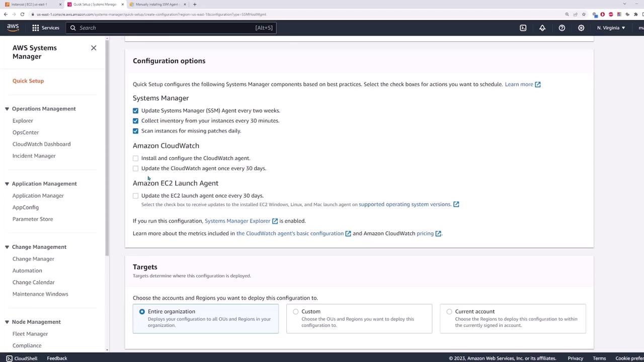Uncheck Update Systems Manager (SSM) Agent every two weeks
The image size is (644, 362).
click(135, 111)
